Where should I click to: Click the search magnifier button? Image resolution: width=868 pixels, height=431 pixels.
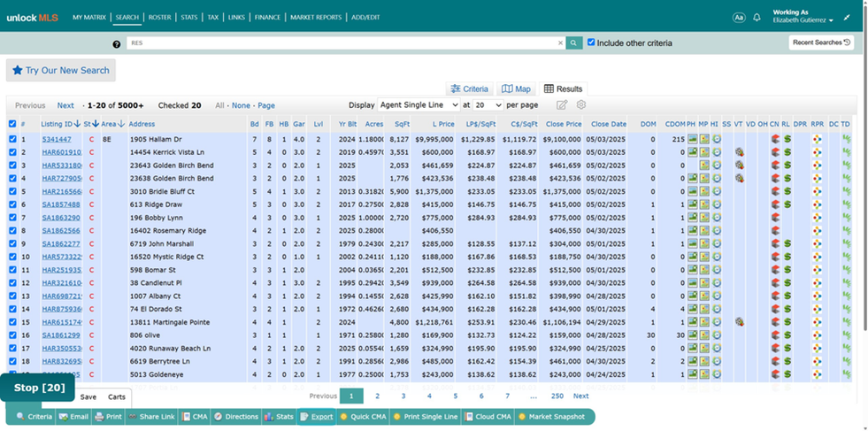pos(574,42)
